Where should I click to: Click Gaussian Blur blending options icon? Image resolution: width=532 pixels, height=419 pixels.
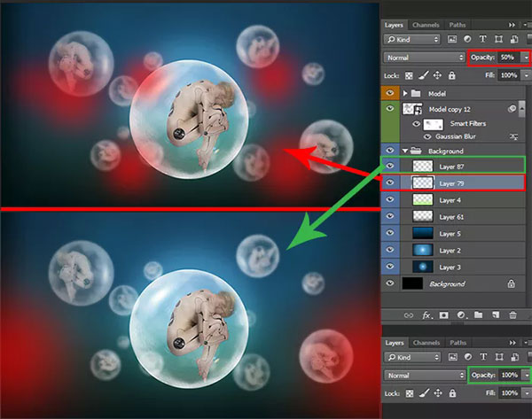(513, 136)
